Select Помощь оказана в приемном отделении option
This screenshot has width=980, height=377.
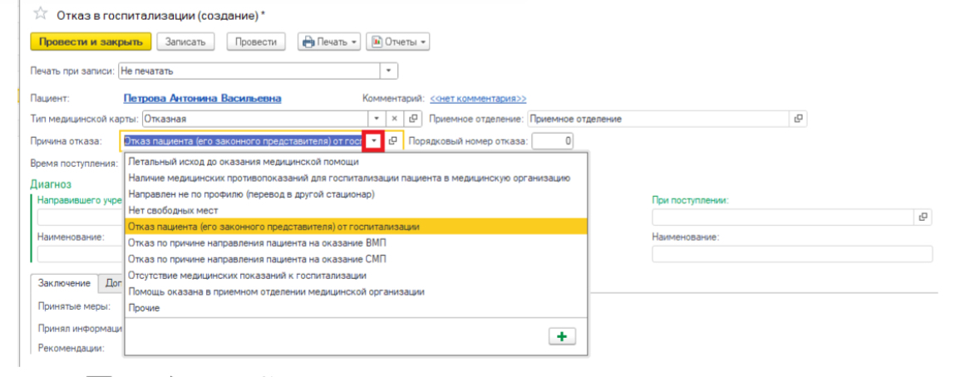coord(357,291)
